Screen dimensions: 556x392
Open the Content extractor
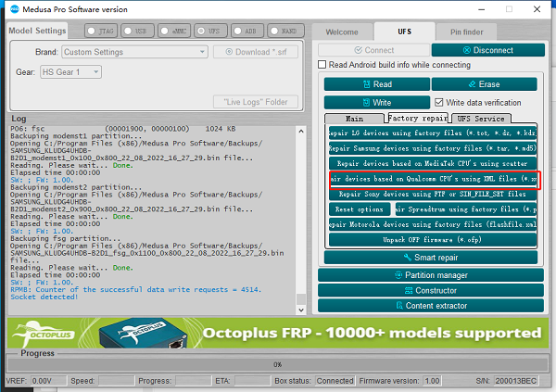point(431,306)
